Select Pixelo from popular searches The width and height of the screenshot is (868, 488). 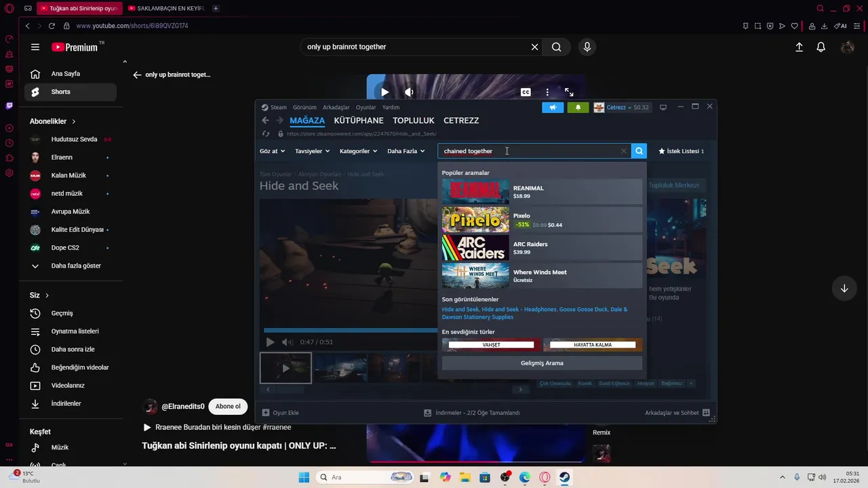[541, 220]
